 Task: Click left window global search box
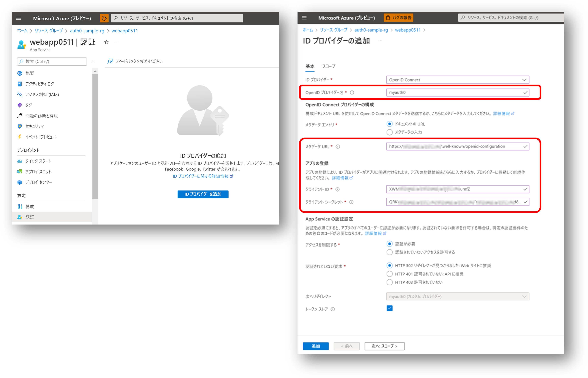177,18
